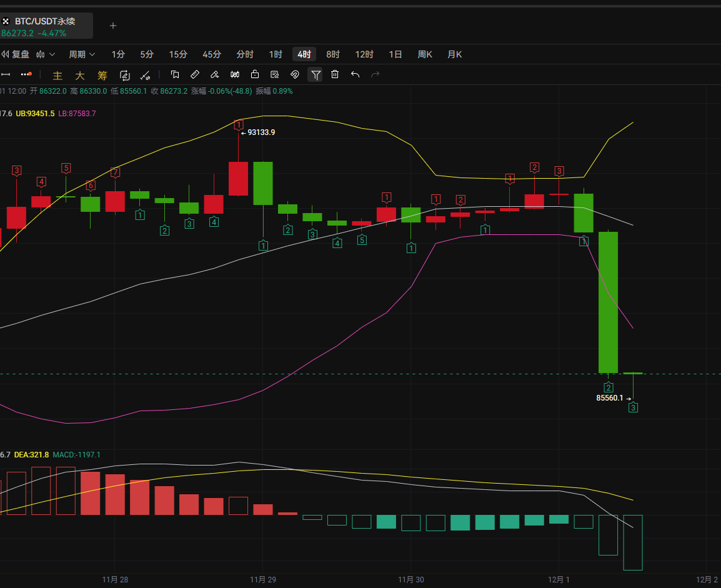Screen dimensions: 721x588
Task: Click the 筹 chip distribution icon
Action: pos(102,76)
